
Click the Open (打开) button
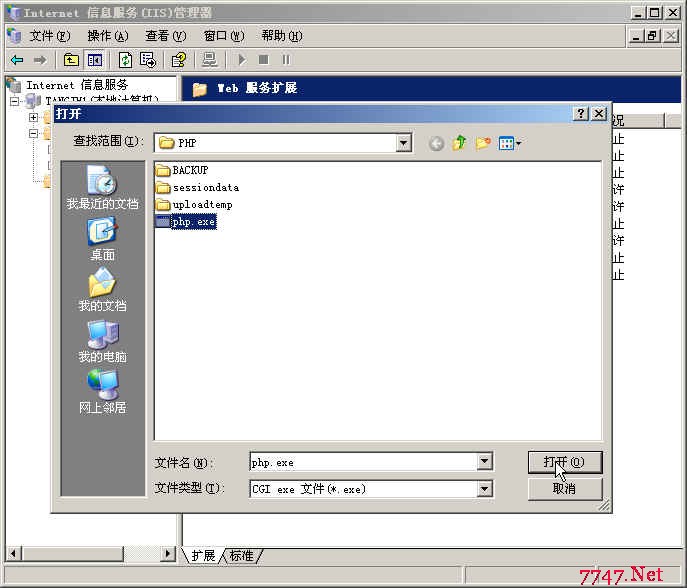pyautogui.click(x=565, y=462)
